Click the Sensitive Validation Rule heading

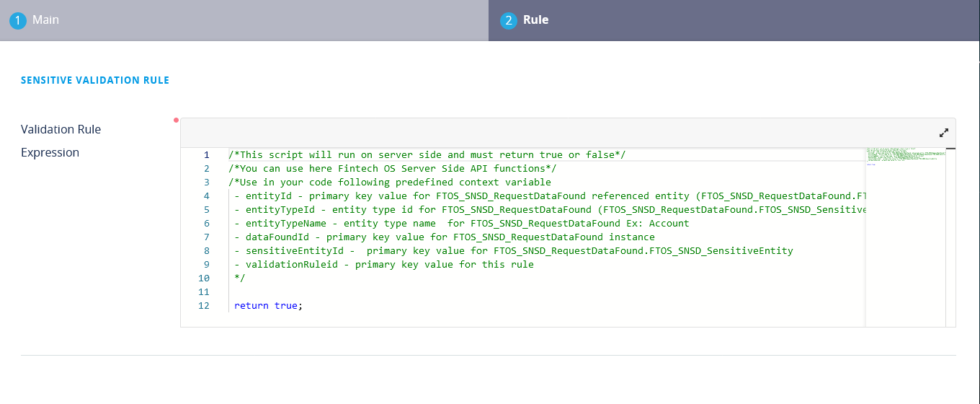(x=95, y=80)
